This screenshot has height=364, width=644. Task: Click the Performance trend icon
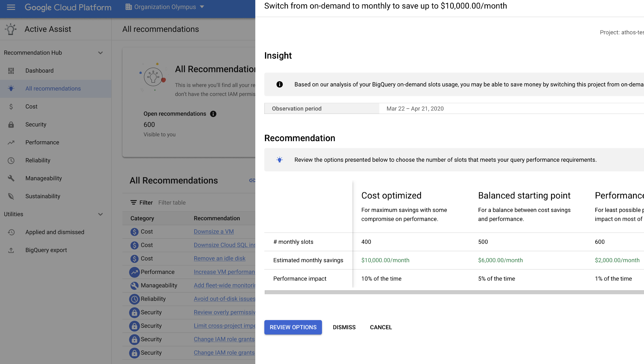[x=11, y=142]
